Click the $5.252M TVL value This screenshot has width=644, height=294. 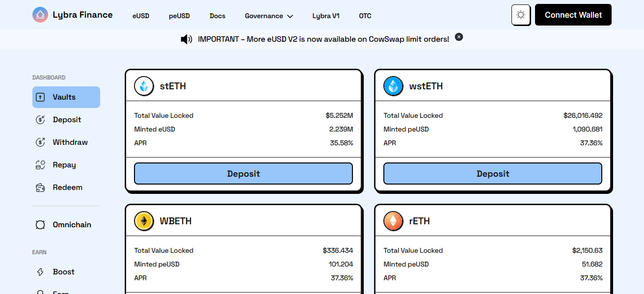tap(339, 115)
